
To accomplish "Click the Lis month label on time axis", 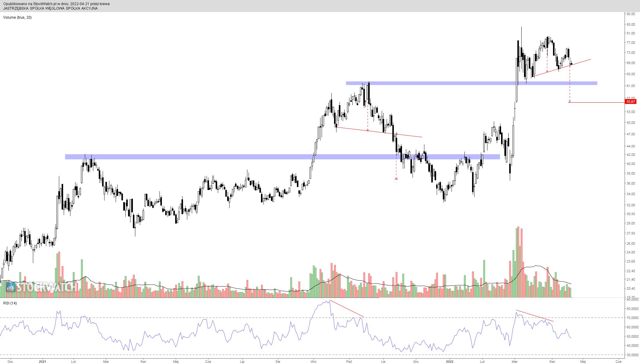I will click(383, 362).
